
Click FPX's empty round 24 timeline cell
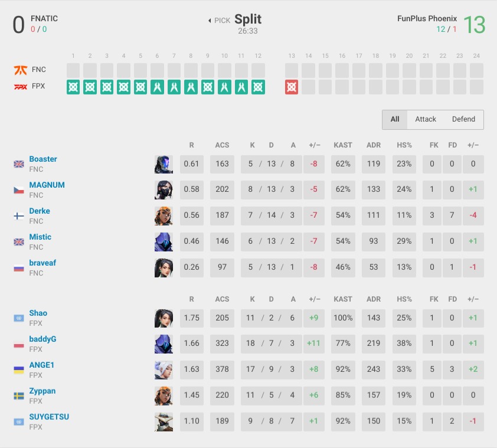[x=476, y=87]
